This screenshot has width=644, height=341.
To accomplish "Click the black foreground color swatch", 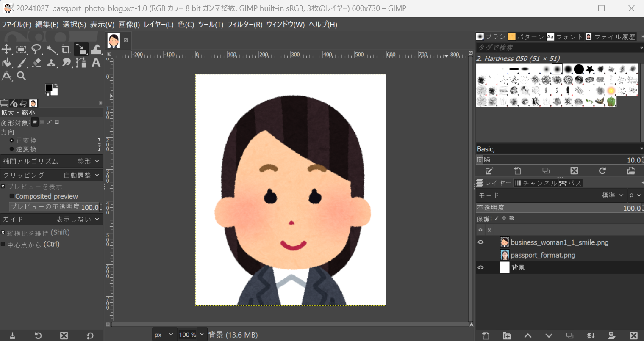I will point(49,88).
